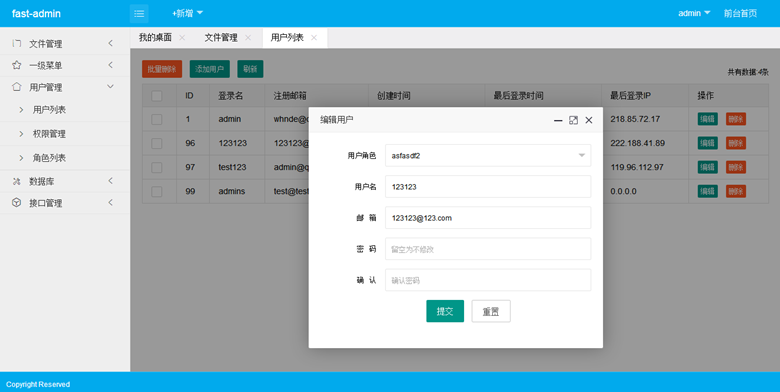The height and width of the screenshot is (392, 780).
Task: Expand the 接口管理 sidebar menu arrow
Action: (110, 202)
